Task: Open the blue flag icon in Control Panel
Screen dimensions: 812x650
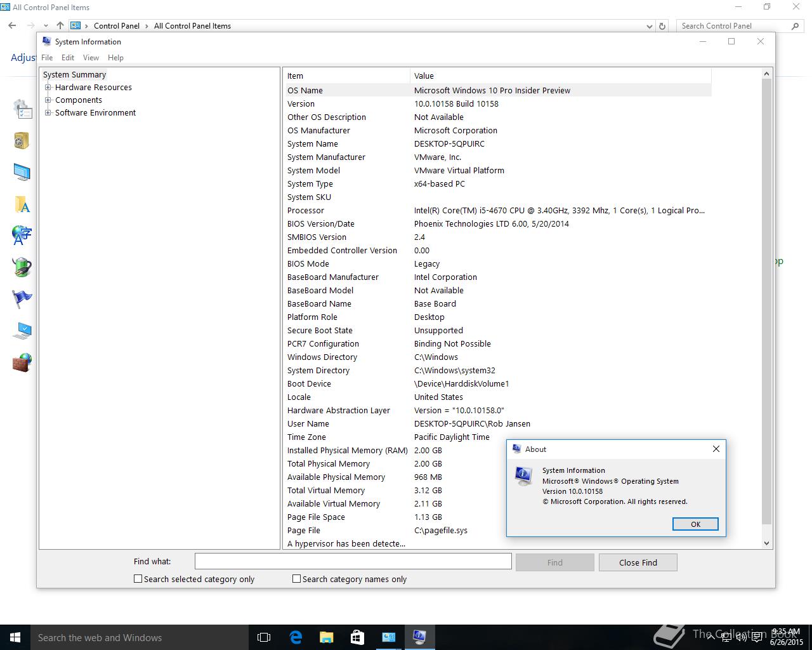Action: pyautogui.click(x=22, y=299)
